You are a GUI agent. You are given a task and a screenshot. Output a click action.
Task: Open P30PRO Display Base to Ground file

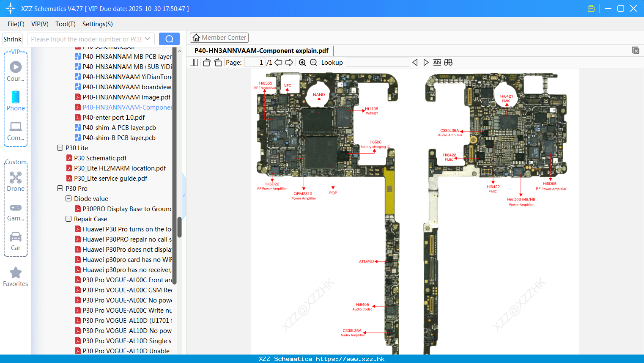(x=123, y=209)
